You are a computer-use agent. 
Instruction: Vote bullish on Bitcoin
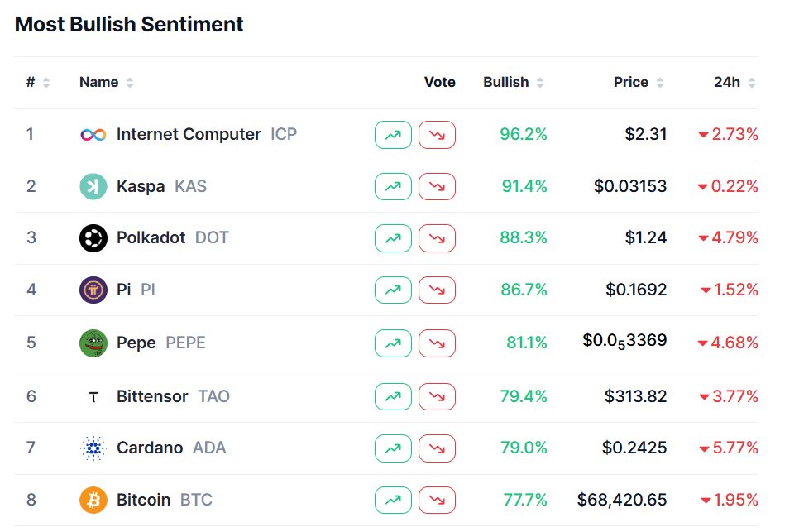[393, 500]
